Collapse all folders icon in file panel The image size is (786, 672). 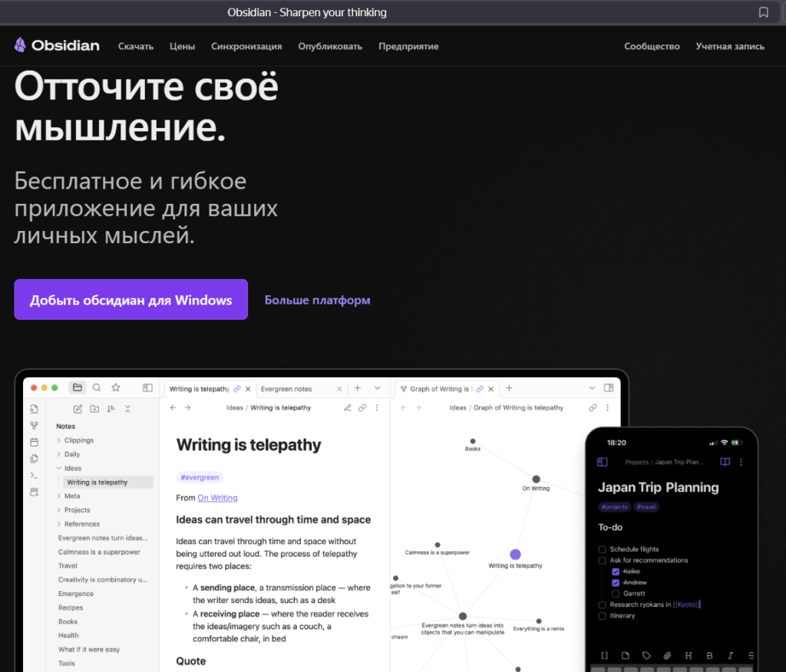coord(128,409)
